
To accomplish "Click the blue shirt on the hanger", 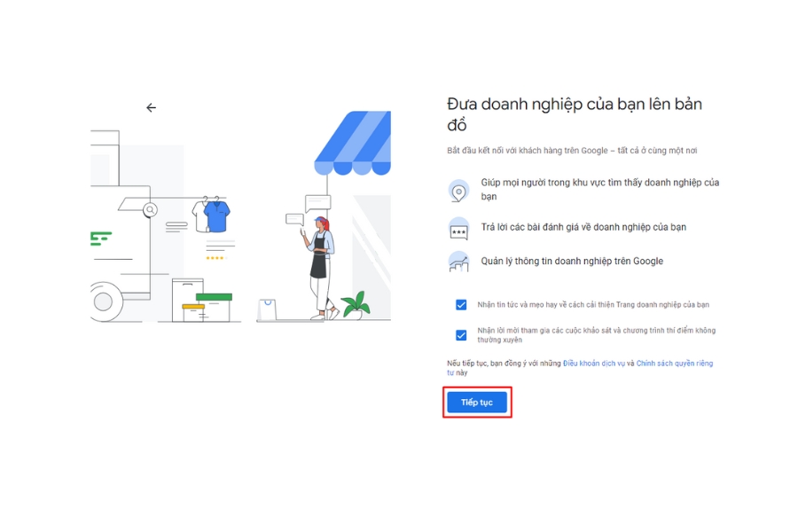I will point(215,215).
